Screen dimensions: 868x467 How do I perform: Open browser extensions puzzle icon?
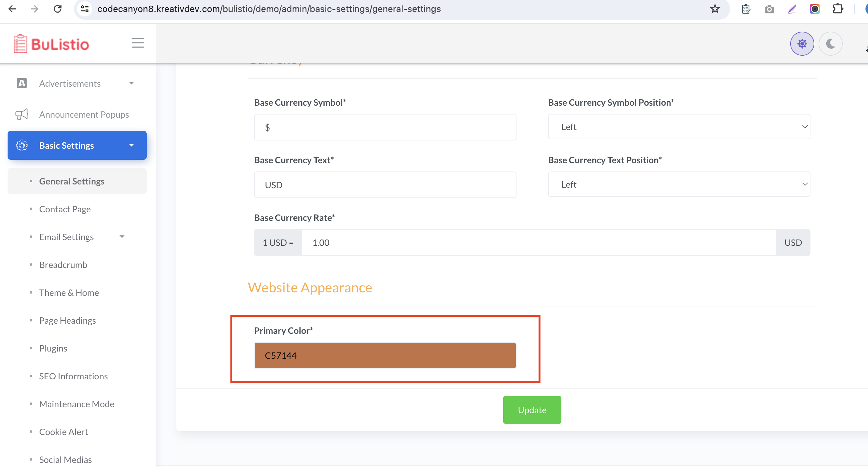(x=838, y=9)
